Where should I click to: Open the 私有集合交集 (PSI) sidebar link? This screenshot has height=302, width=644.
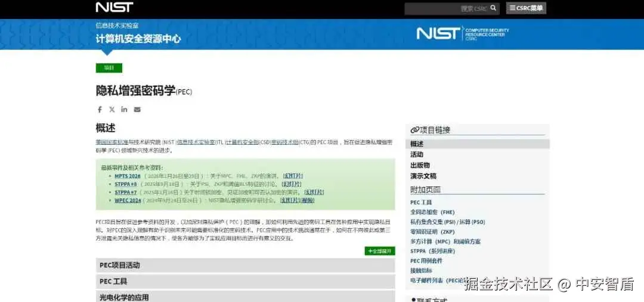[448, 222]
